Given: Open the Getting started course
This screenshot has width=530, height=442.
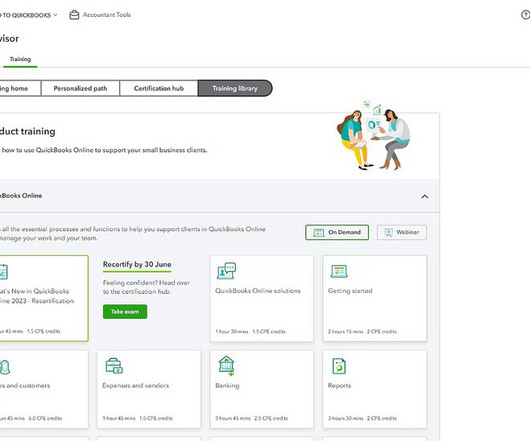Looking at the screenshot, I should [x=375, y=298].
